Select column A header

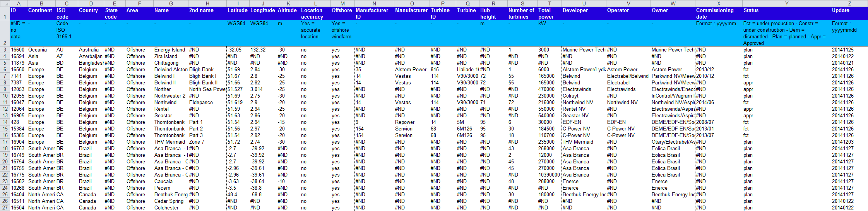(x=19, y=3)
